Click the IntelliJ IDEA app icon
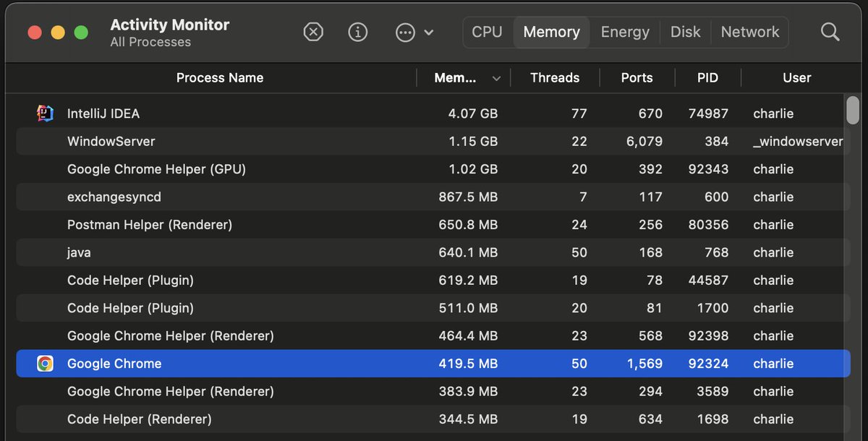 click(45, 114)
